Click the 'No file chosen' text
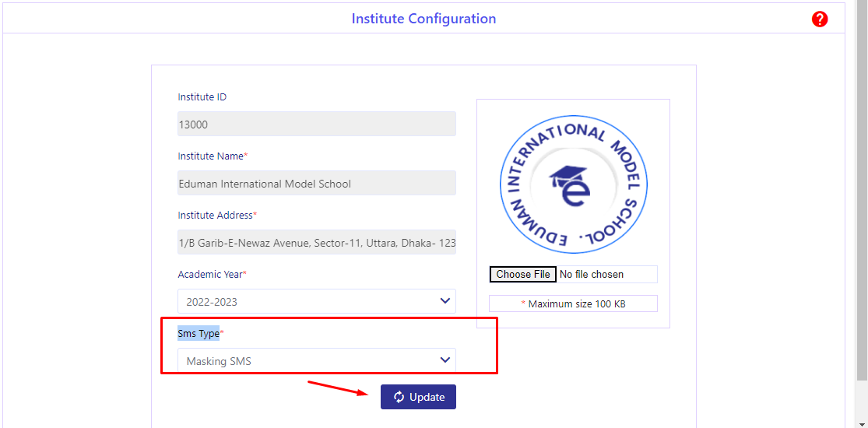Image resolution: width=868 pixels, height=428 pixels. 592,274
